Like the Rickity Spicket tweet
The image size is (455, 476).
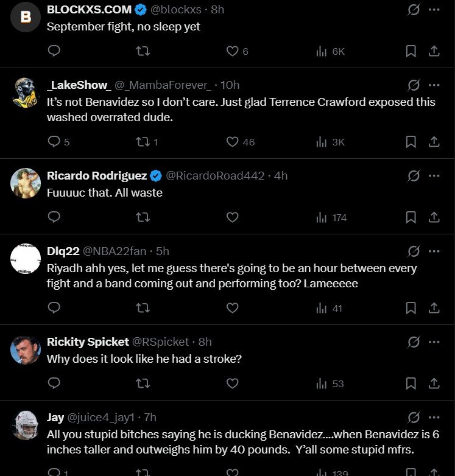point(232,383)
